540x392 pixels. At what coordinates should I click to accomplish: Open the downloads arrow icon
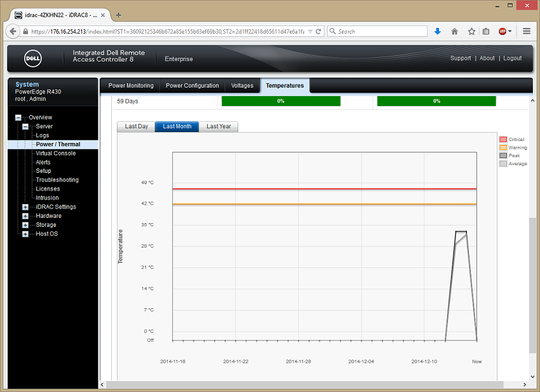click(437, 31)
